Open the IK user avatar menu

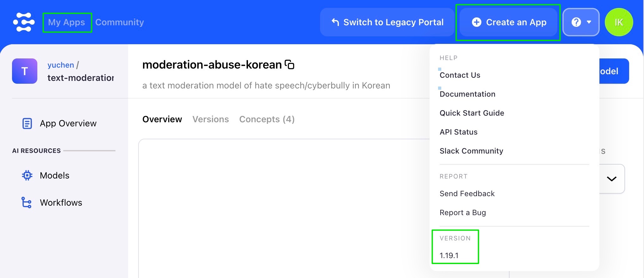(619, 22)
